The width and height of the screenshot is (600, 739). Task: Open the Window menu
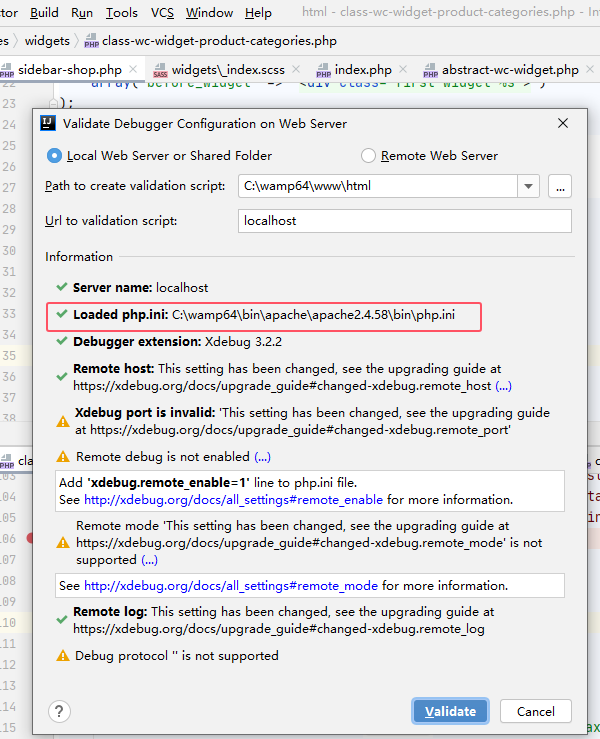pos(209,13)
